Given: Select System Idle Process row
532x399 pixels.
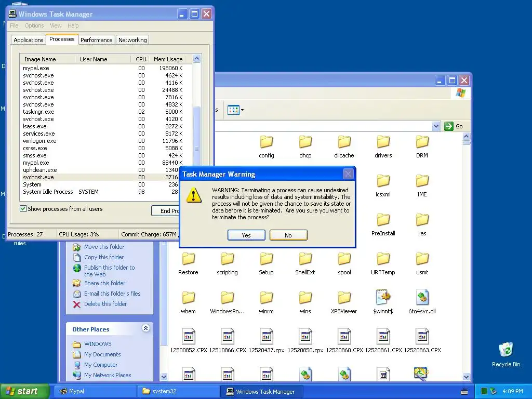Looking at the screenshot, I should [x=100, y=192].
